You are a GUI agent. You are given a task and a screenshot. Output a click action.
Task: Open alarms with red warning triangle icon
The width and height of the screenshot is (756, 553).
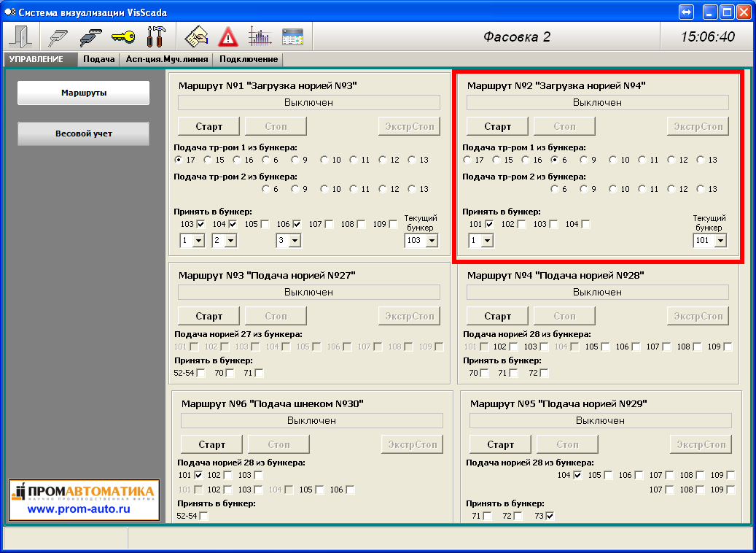[228, 36]
